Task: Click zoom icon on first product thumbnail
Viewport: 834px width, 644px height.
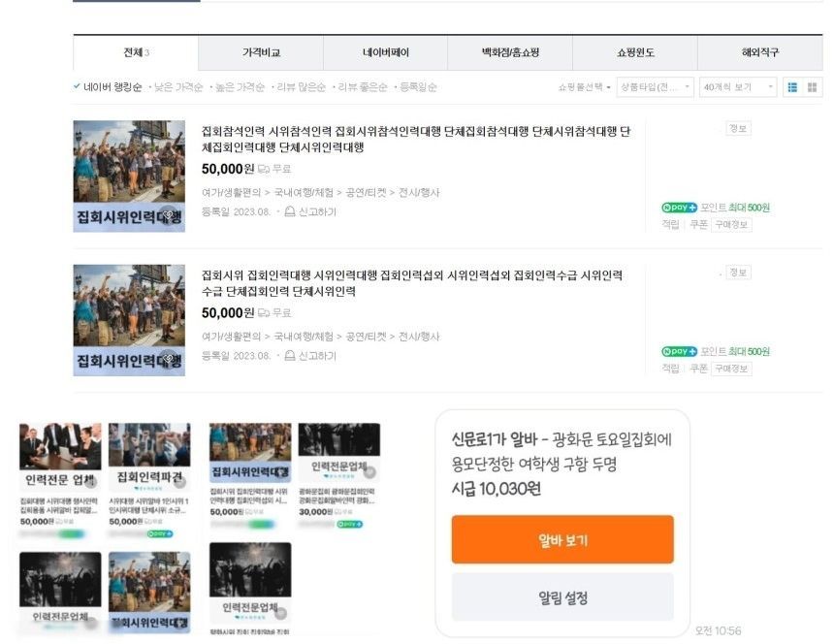Action: (x=169, y=215)
